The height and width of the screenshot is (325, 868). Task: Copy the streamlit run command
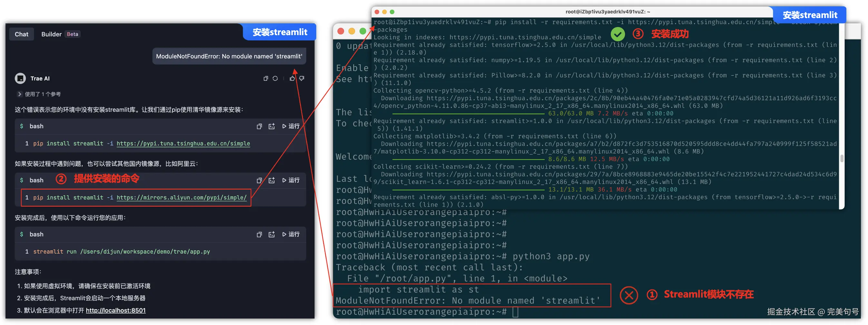(259, 234)
